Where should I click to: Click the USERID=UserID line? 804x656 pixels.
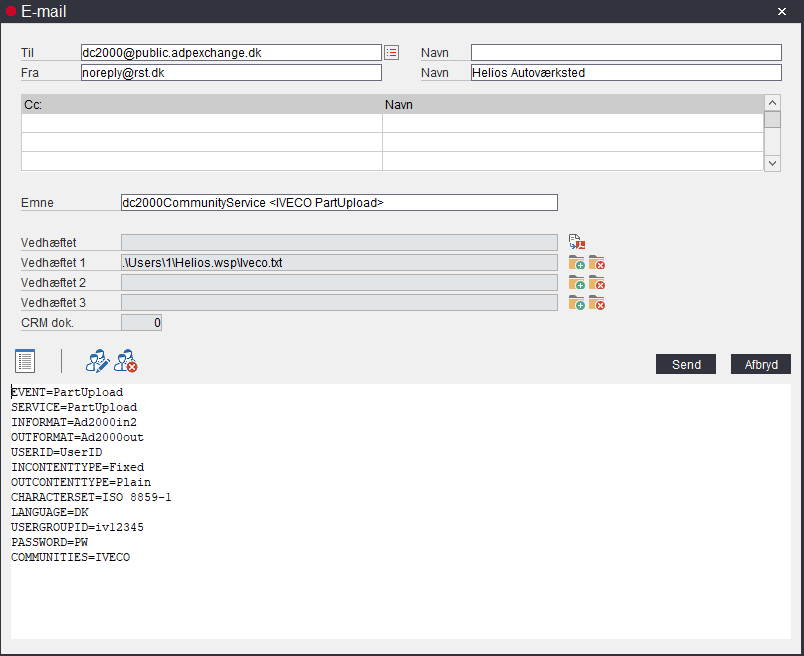57,452
